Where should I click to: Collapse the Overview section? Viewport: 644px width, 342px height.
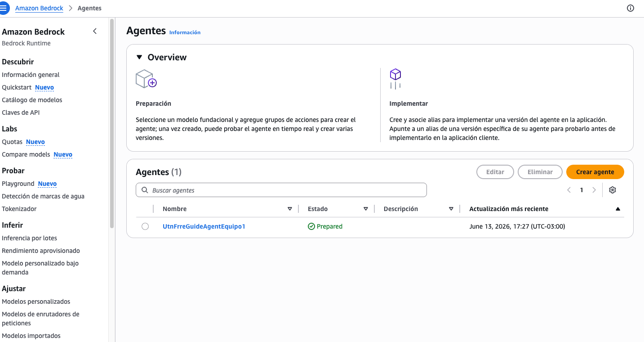139,57
